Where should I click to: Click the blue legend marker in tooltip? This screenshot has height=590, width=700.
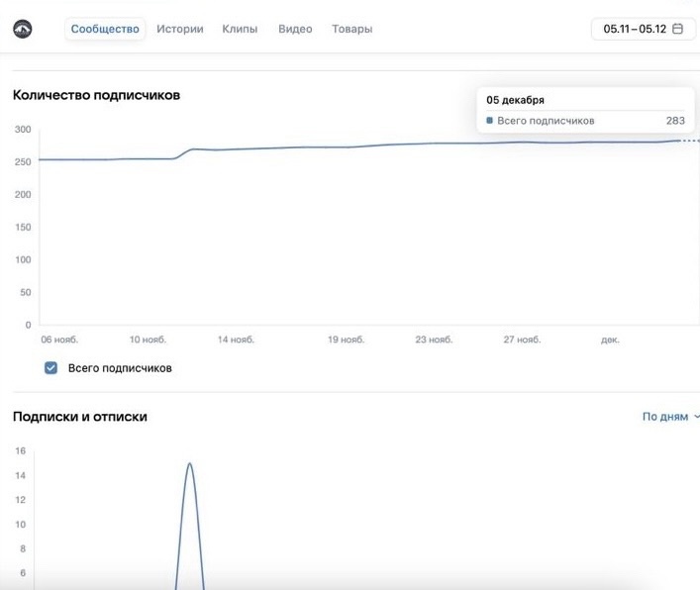489,121
